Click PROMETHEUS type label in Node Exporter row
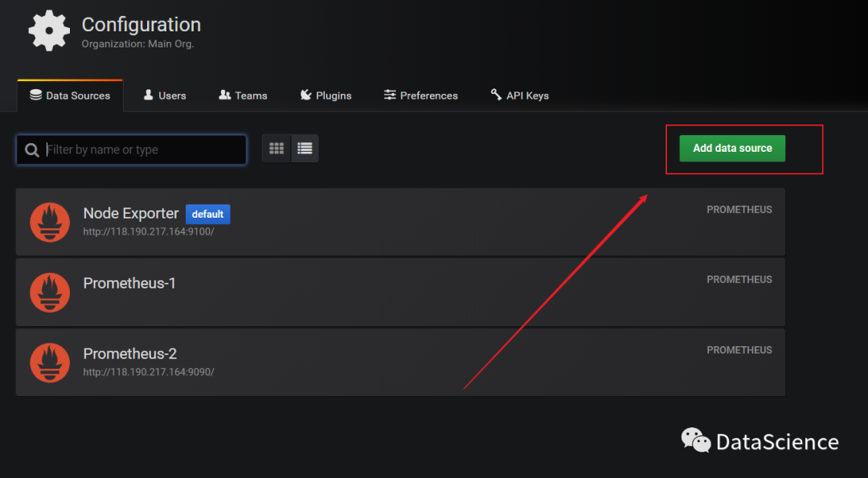The height and width of the screenshot is (478, 868). pos(739,210)
